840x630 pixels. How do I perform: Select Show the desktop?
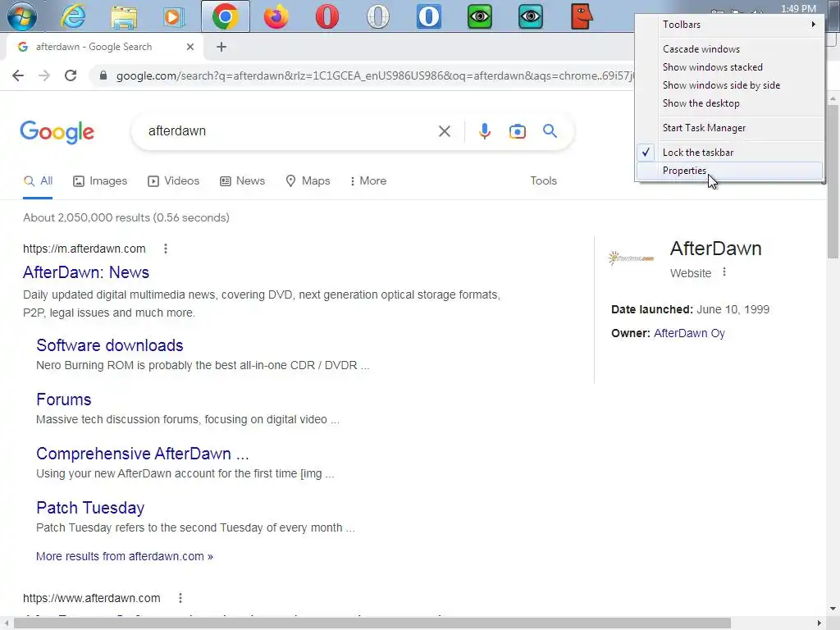click(729, 103)
